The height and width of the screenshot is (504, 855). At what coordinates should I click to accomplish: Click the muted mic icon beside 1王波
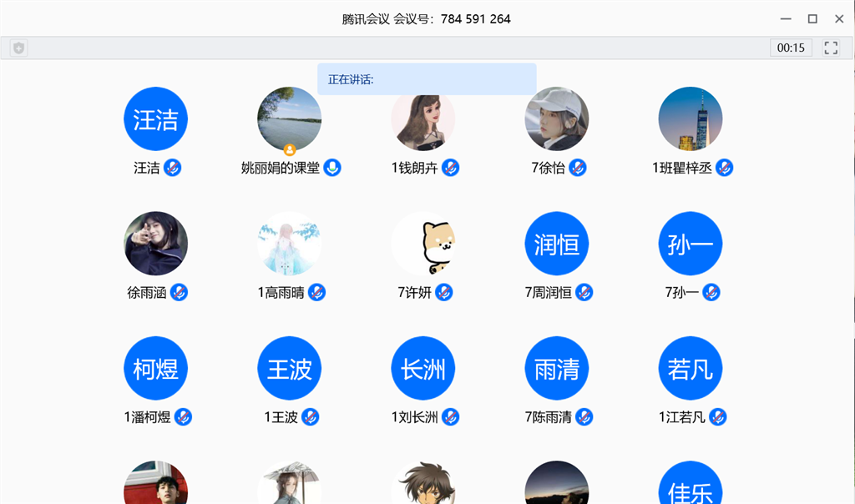[311, 417]
